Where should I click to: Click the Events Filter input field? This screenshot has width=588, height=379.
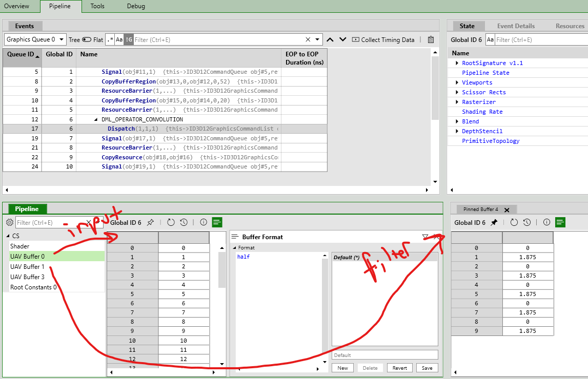pos(215,39)
